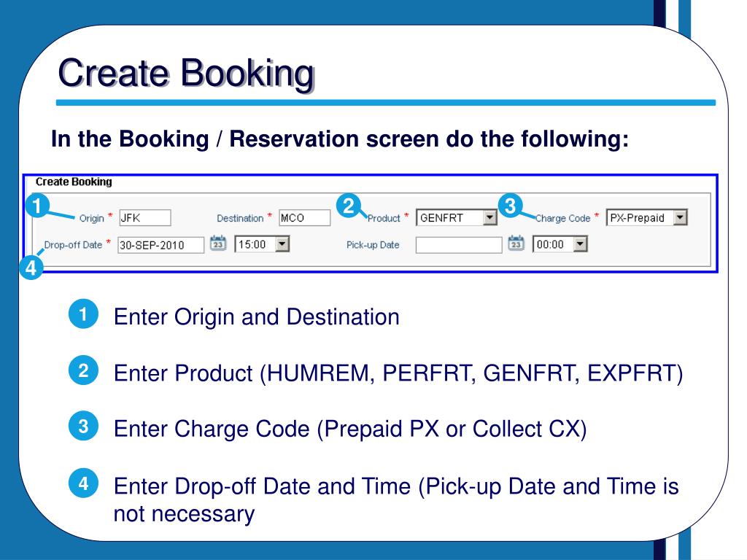Viewport: 747px width, 560px height.
Task: Click the Drop-off Date label
Action: [x=74, y=245]
